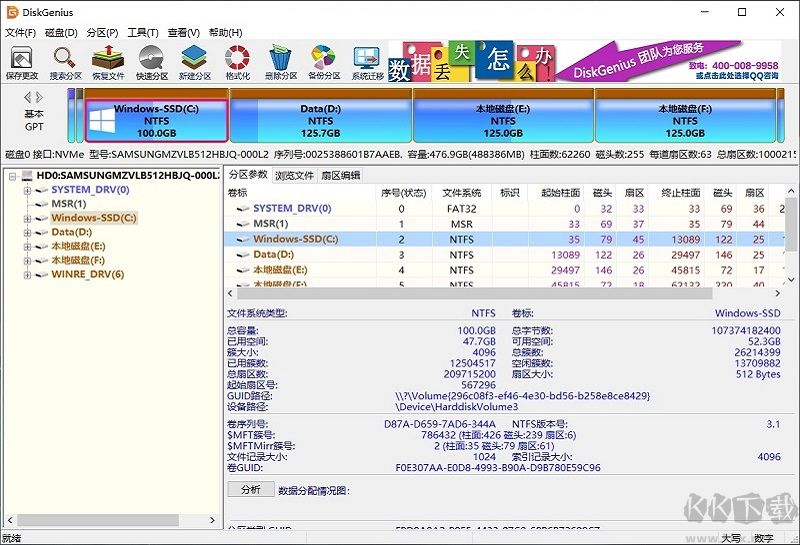Click partition table horizontal scroll left arrow
Viewport: 800px width, 545px height.
coord(230,293)
